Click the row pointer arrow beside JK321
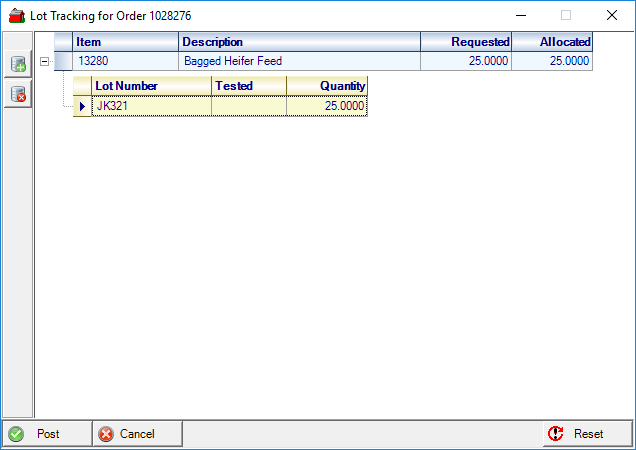Screen dimensions: 636x450 tap(82, 106)
